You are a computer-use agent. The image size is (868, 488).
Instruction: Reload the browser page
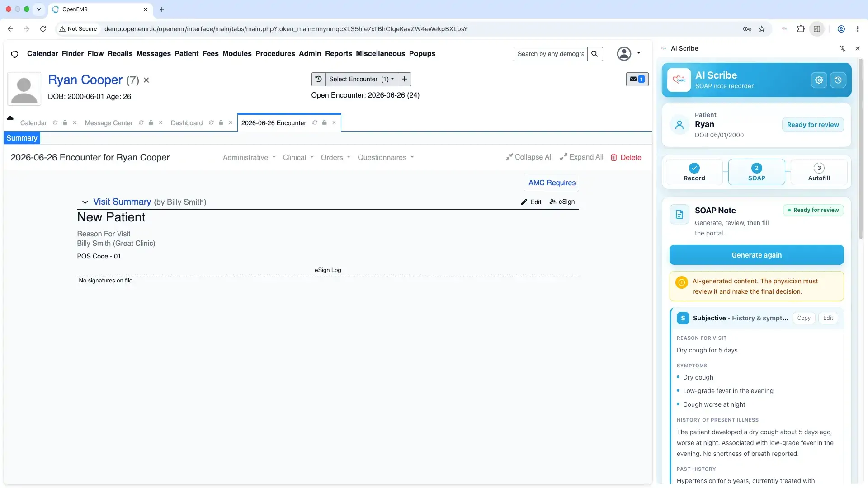pos(43,29)
